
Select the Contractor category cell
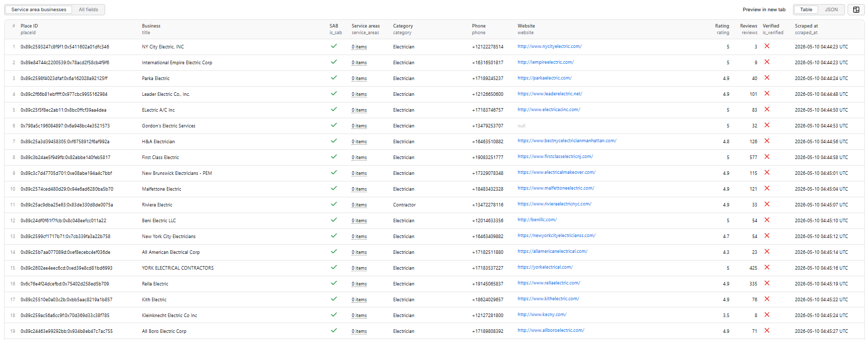point(404,205)
